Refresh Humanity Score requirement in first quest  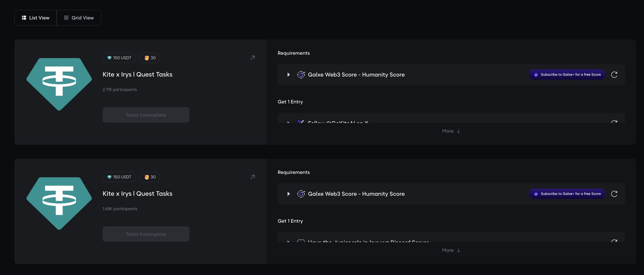point(614,75)
